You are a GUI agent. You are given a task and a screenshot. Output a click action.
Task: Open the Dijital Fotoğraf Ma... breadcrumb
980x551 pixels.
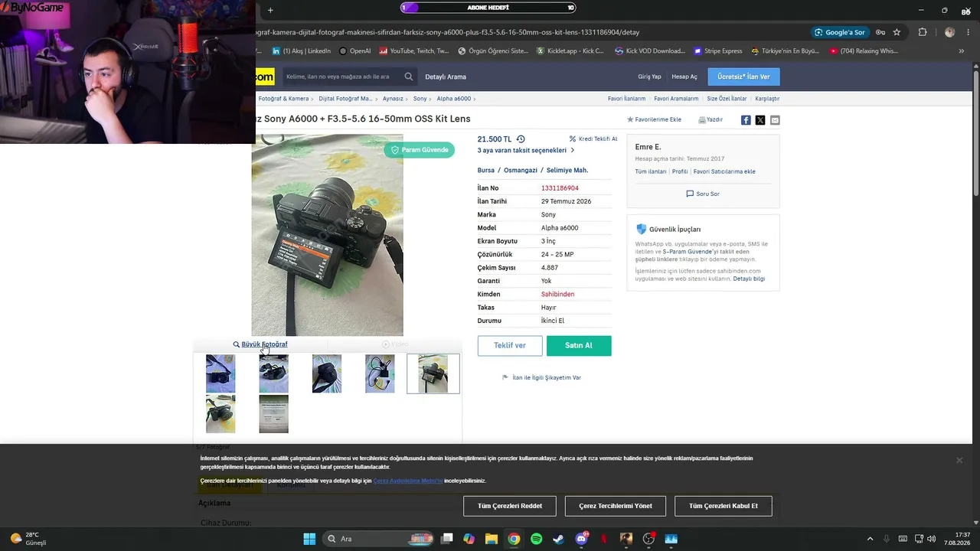(345, 99)
